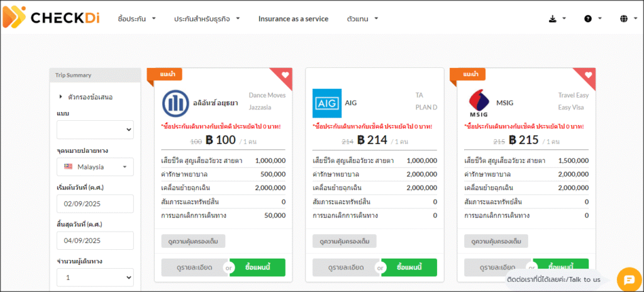Click ดูรายละเอียด on AIG card
The width and height of the screenshot is (644, 292).
[x=347, y=267]
